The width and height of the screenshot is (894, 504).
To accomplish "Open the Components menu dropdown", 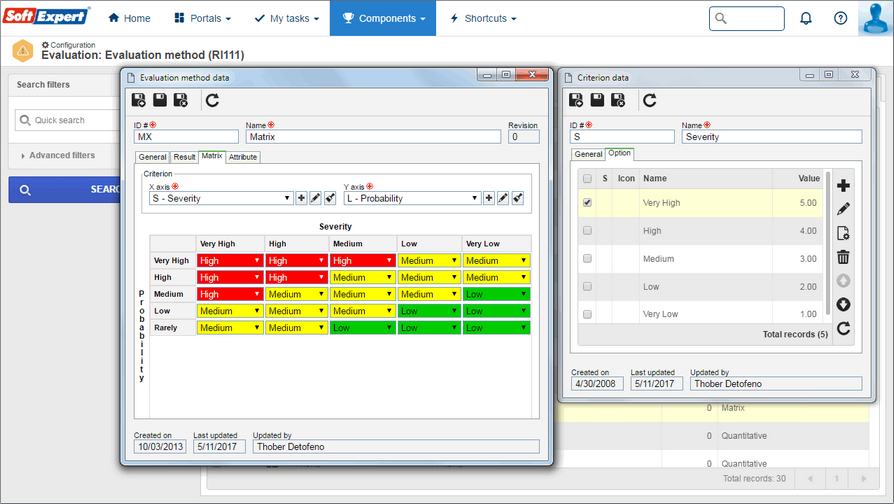I will (x=383, y=18).
